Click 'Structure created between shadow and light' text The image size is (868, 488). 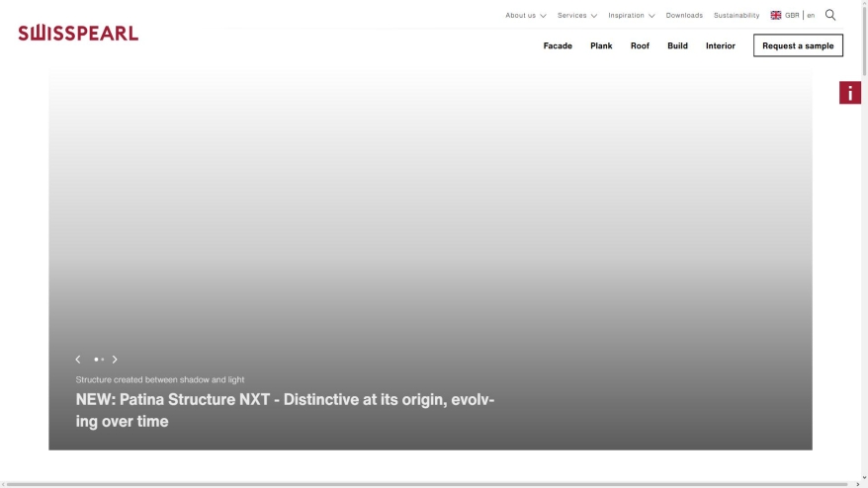(x=160, y=379)
